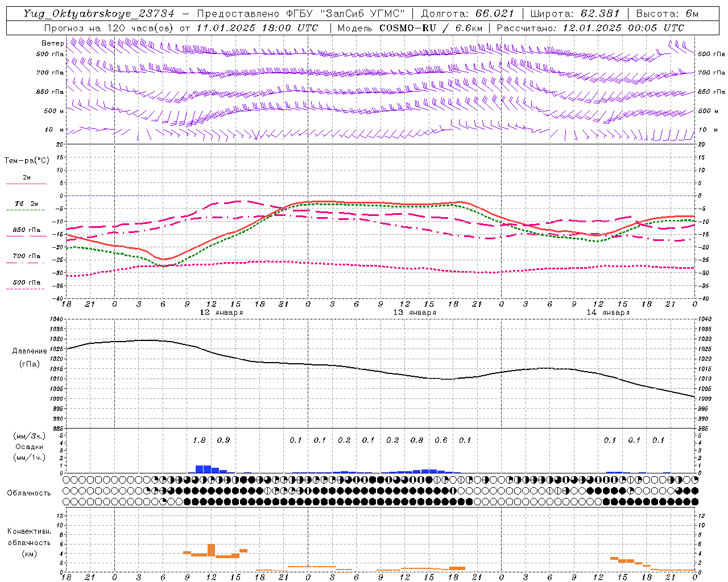Click the "13 января" date label
The image size is (728, 582).
click(x=415, y=313)
